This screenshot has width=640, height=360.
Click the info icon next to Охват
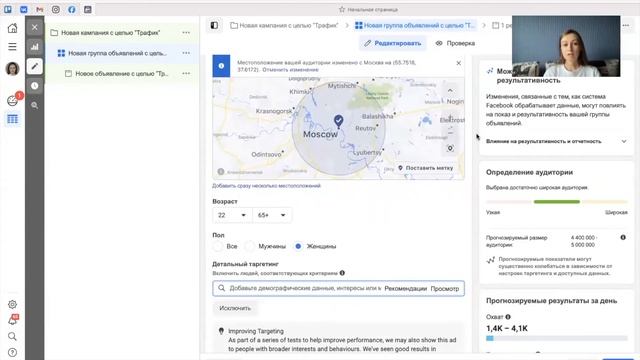(x=508, y=317)
